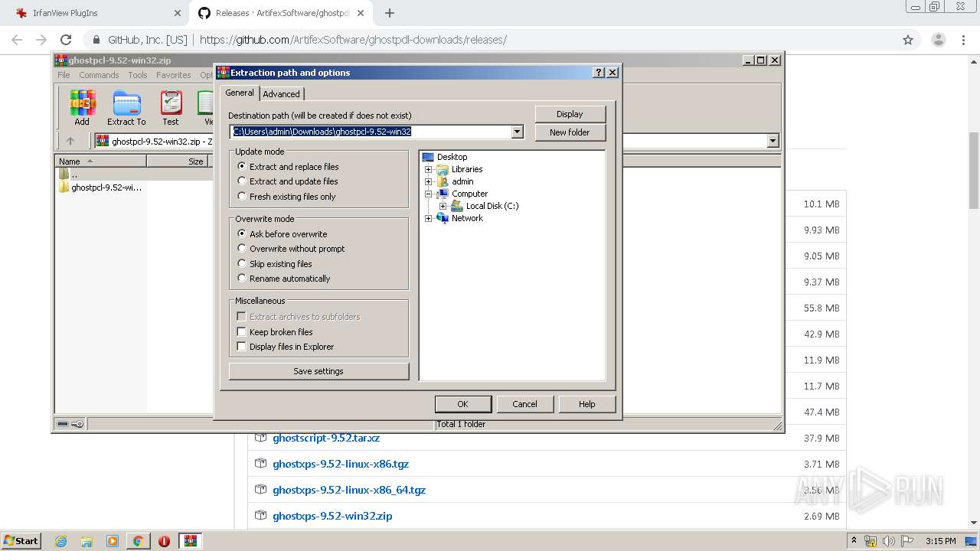
Task: Click the volume icon in the system tray
Action: 889,541
